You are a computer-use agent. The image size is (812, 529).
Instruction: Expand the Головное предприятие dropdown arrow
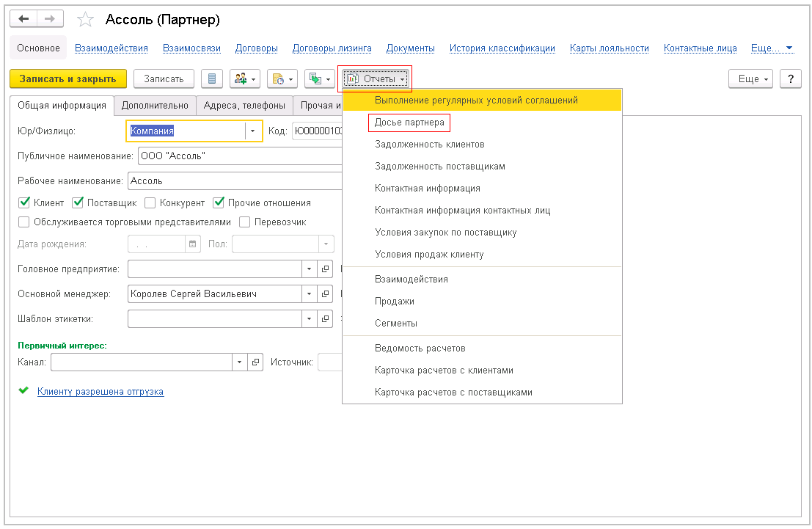[310, 269]
